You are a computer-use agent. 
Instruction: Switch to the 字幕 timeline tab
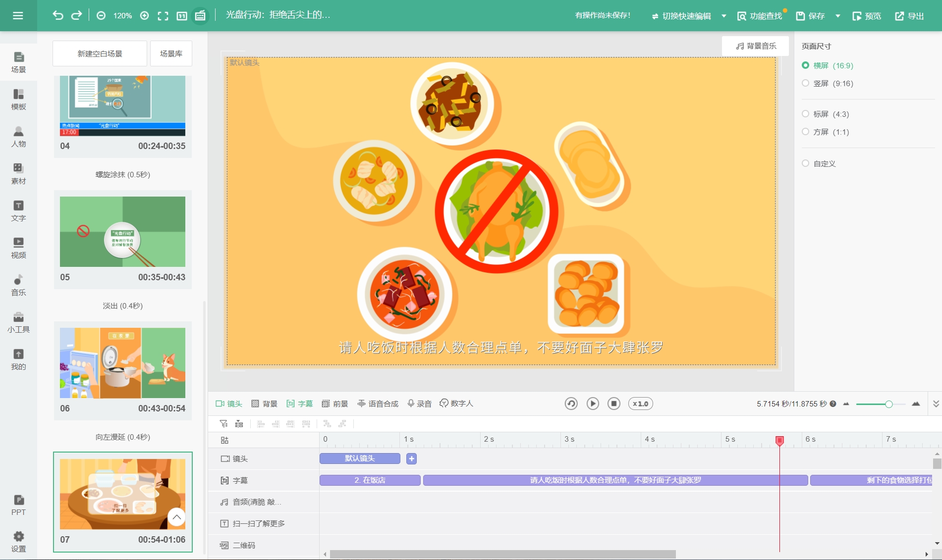tap(300, 404)
